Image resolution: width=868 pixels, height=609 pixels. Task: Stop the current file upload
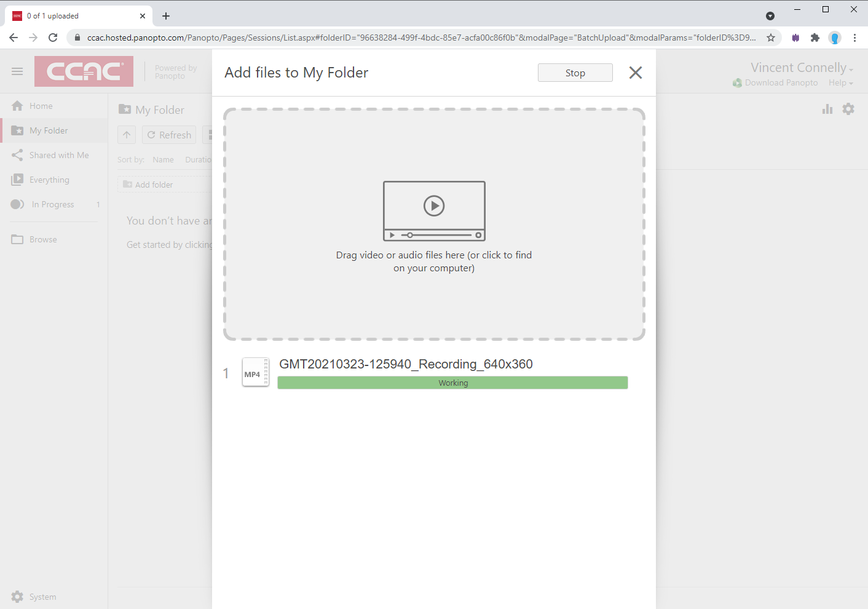[575, 73]
